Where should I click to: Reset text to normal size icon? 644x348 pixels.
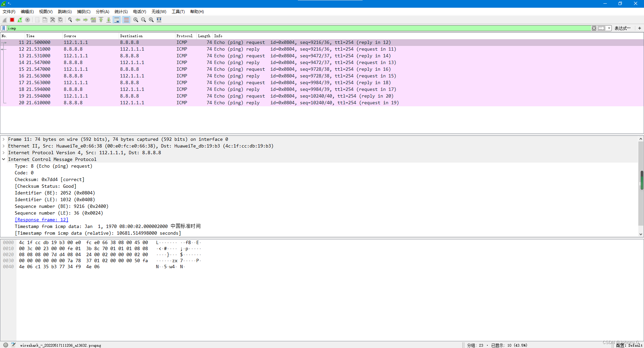[x=151, y=20]
